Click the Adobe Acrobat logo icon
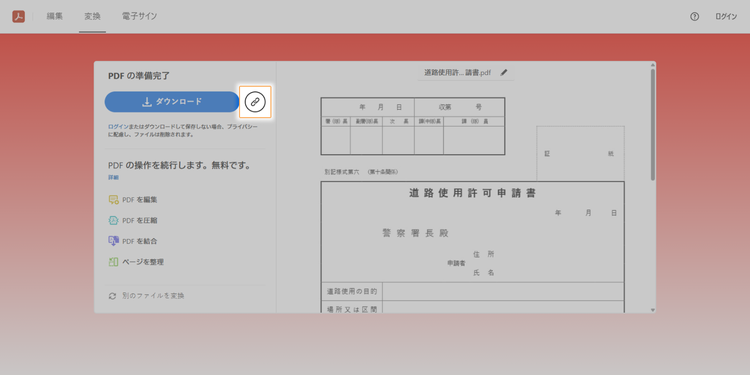The width and height of the screenshot is (750, 375). (x=19, y=16)
